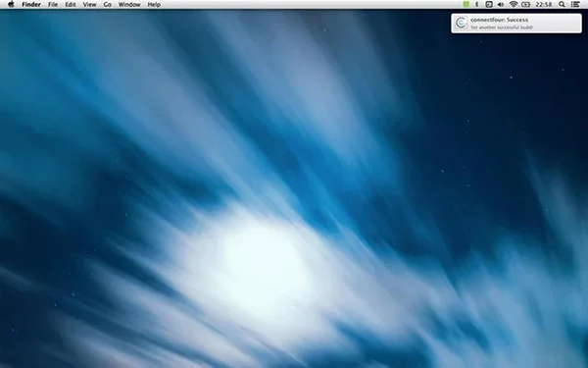Click the notification's circular C app icon

click(x=461, y=23)
